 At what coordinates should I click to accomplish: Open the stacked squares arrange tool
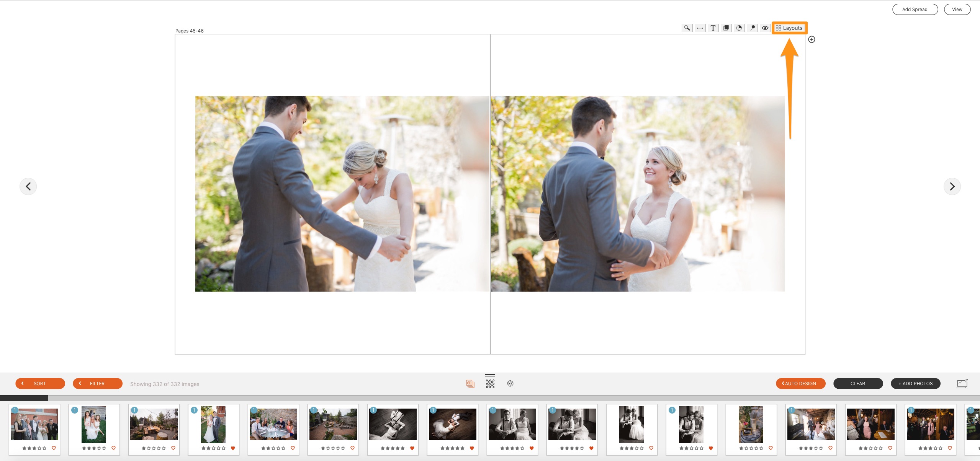point(726,28)
